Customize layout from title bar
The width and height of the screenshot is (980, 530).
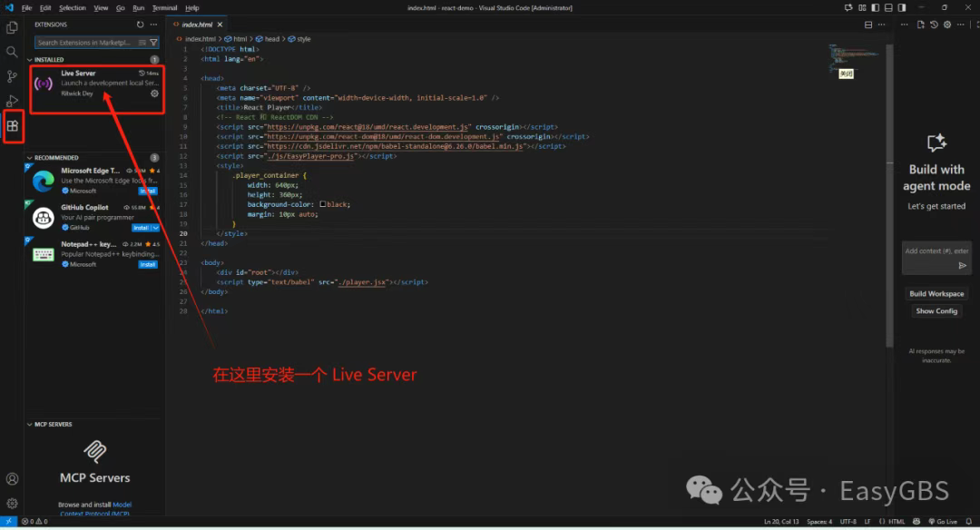(x=862, y=7)
